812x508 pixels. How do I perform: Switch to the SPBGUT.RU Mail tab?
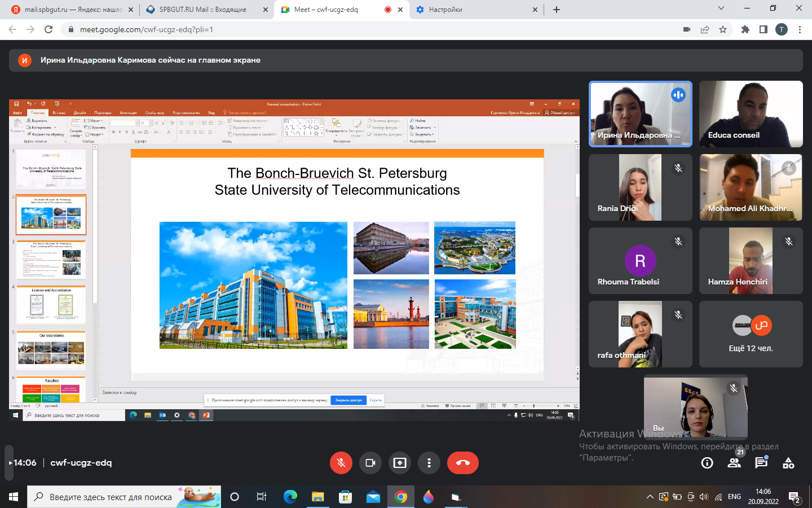click(202, 10)
